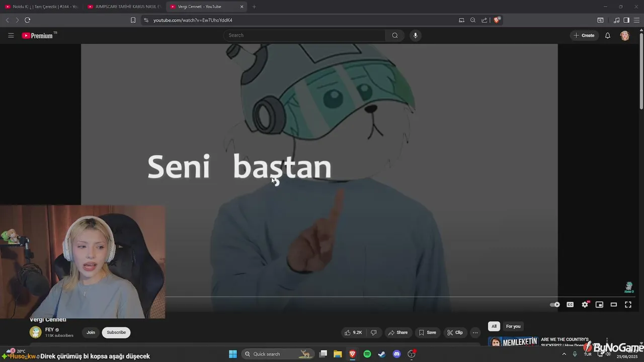Subscribe to FEY channel
644x362 pixels.
click(116, 332)
